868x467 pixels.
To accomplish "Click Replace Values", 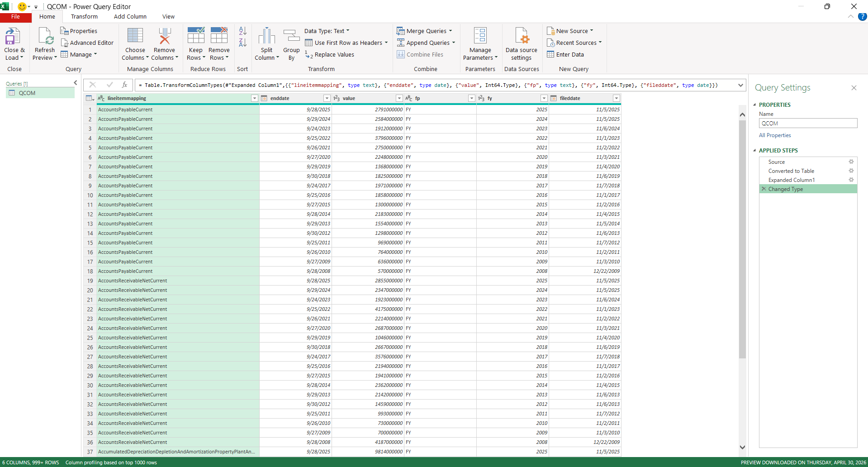I will 330,54.
